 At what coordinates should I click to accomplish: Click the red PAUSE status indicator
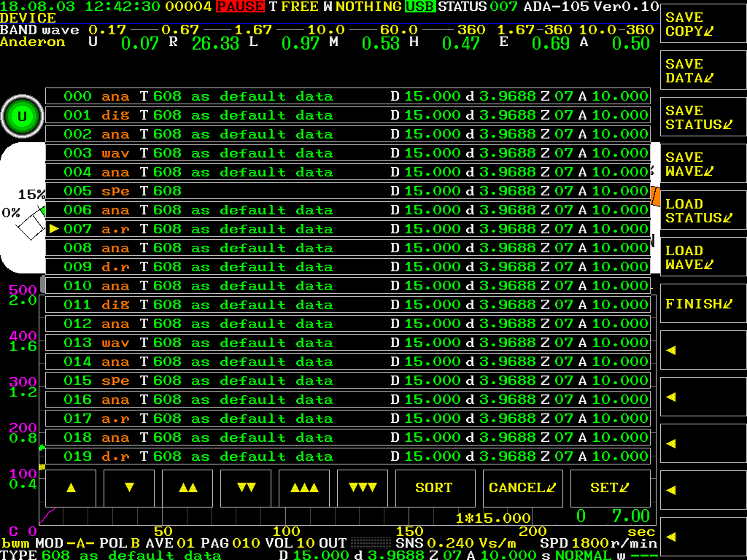(240, 7)
